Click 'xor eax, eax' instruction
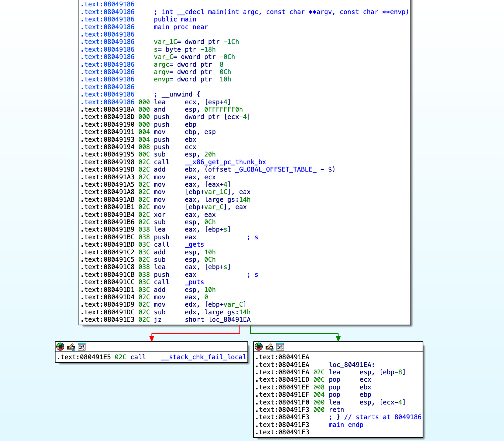Image resolution: width=504 pixels, height=441 pixels. [185, 215]
